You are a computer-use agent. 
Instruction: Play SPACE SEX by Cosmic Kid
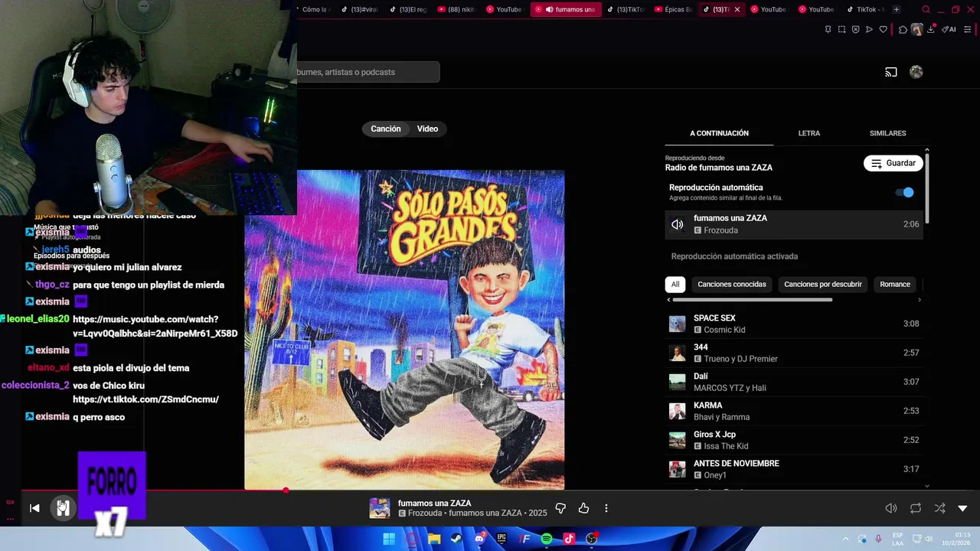coord(794,324)
